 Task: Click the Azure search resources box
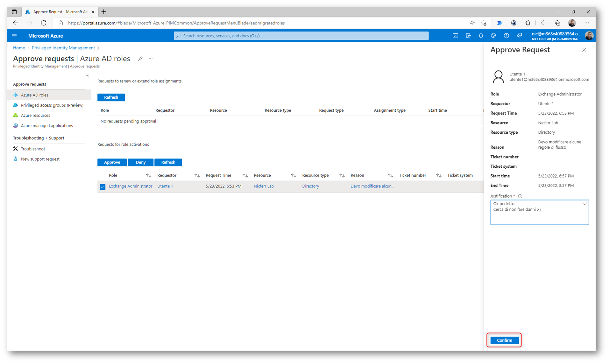coord(301,36)
